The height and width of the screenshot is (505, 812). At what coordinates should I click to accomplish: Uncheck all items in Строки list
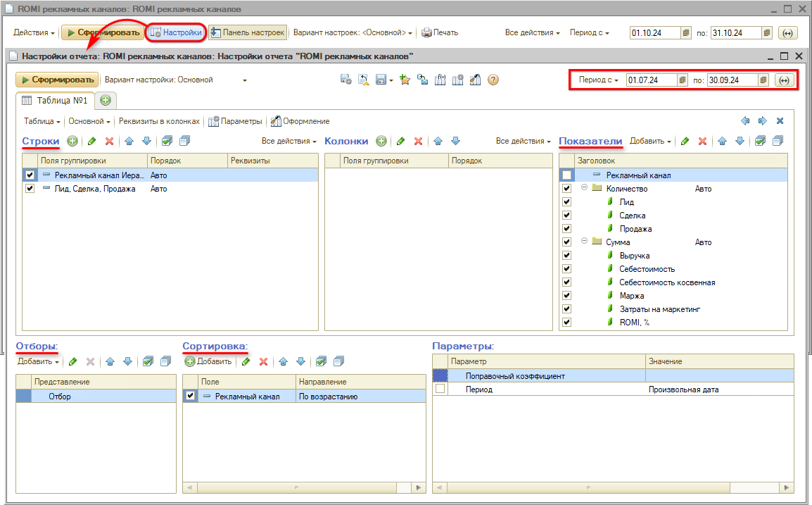pos(184,141)
